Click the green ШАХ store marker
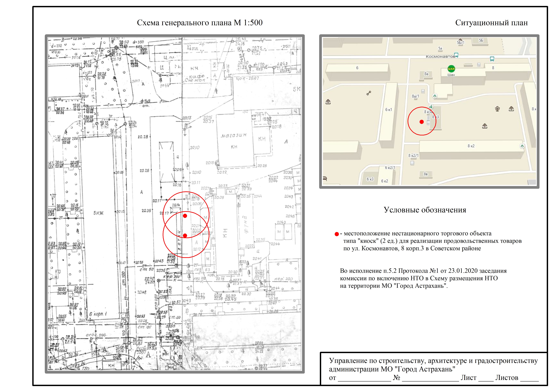The height and width of the screenshot is (392, 554). pyautogui.click(x=451, y=69)
